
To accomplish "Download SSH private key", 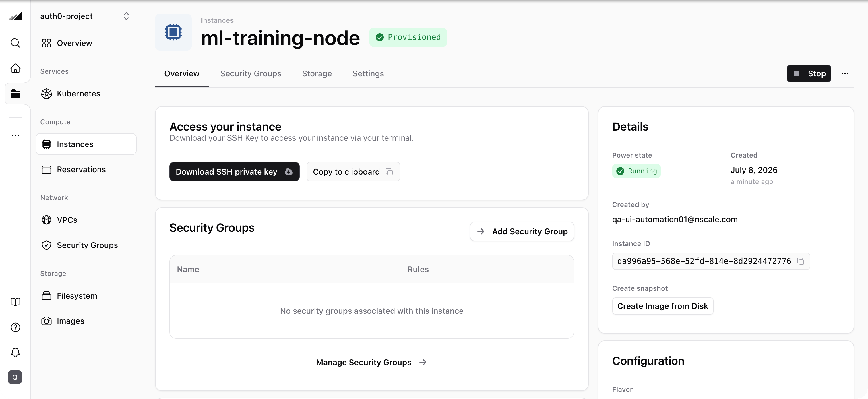I will coord(235,172).
